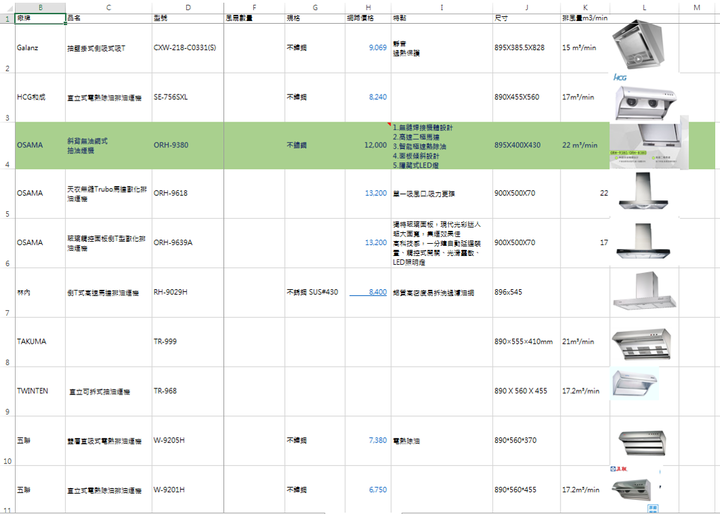Select the 890 X 560 X 455 size cell

(x=527, y=391)
